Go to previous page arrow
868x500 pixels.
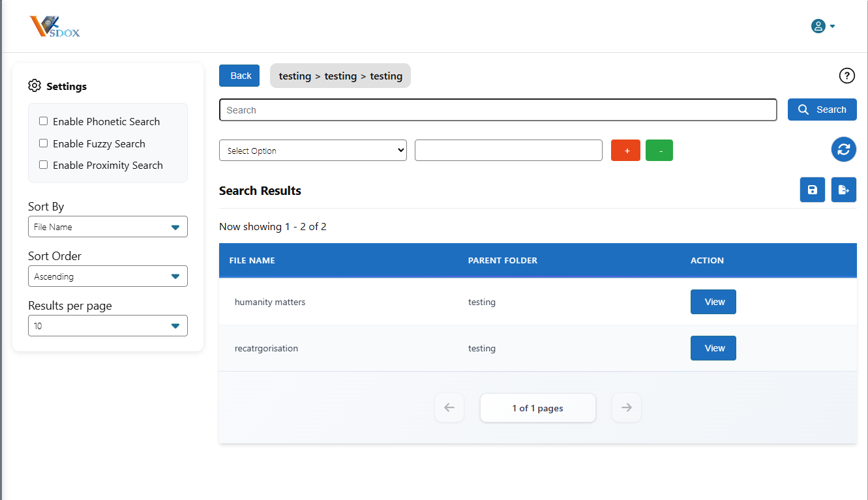click(449, 407)
